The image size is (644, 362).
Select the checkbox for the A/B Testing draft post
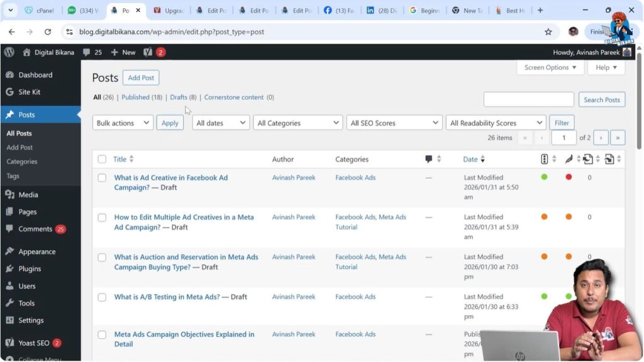click(x=102, y=297)
